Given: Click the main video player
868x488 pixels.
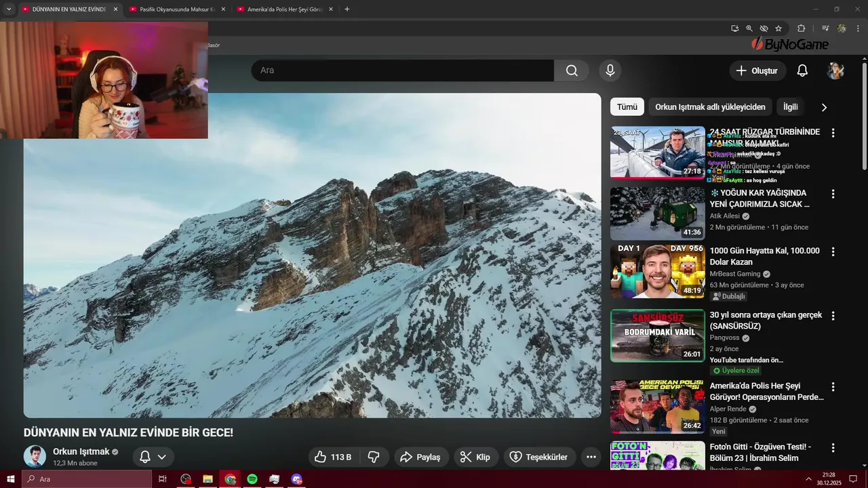Looking at the screenshot, I should pyautogui.click(x=312, y=256).
